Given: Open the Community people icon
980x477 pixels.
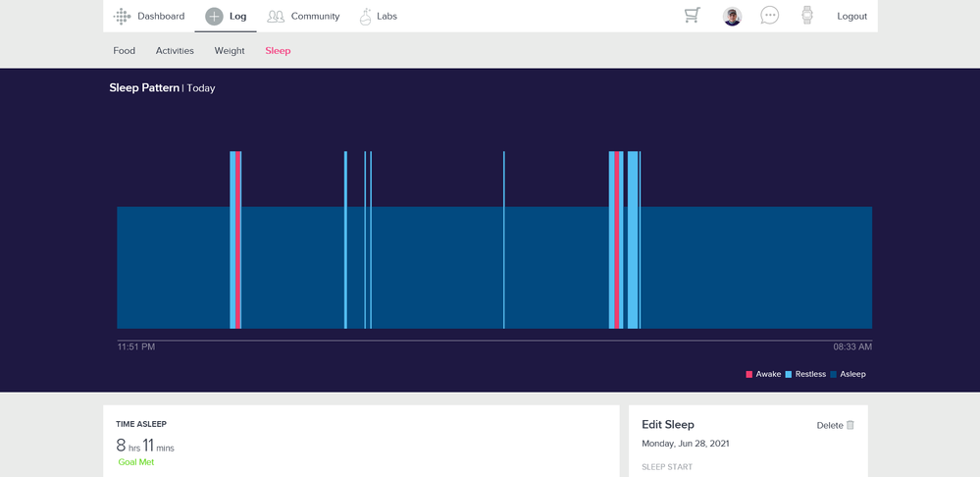Looking at the screenshot, I should [x=276, y=17].
